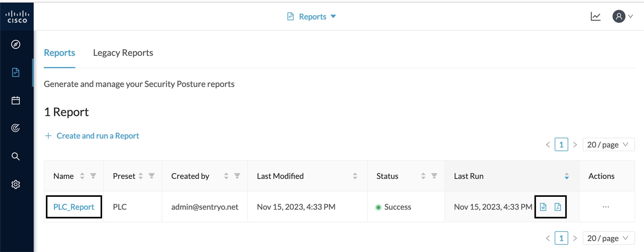The height and width of the screenshot is (252, 644).
Task: Open the calendar Events icon in sidebar
Action: pos(16,101)
